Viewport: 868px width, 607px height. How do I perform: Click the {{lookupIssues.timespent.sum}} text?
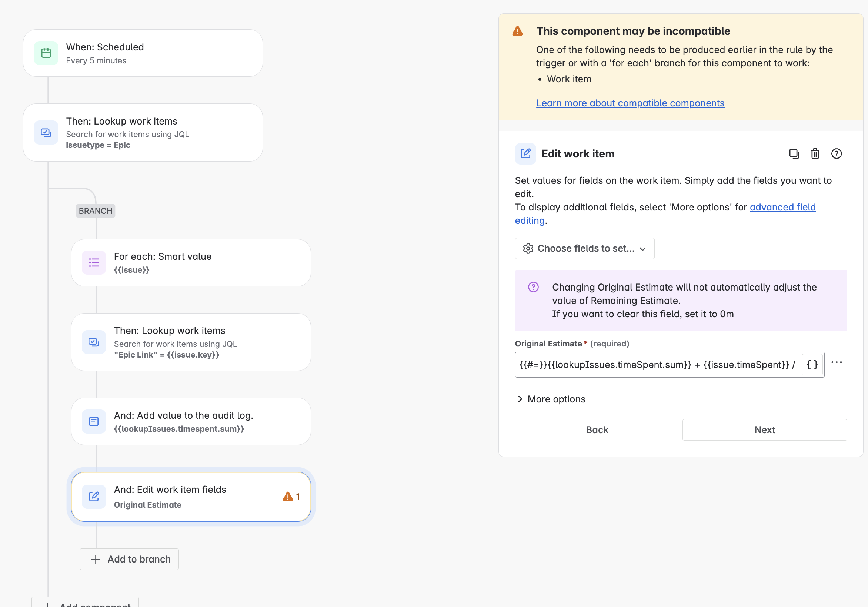(179, 429)
